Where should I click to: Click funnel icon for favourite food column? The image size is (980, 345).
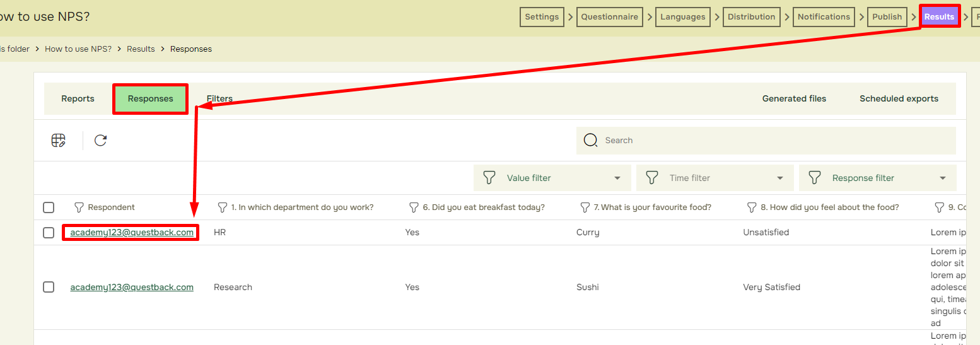(x=585, y=208)
